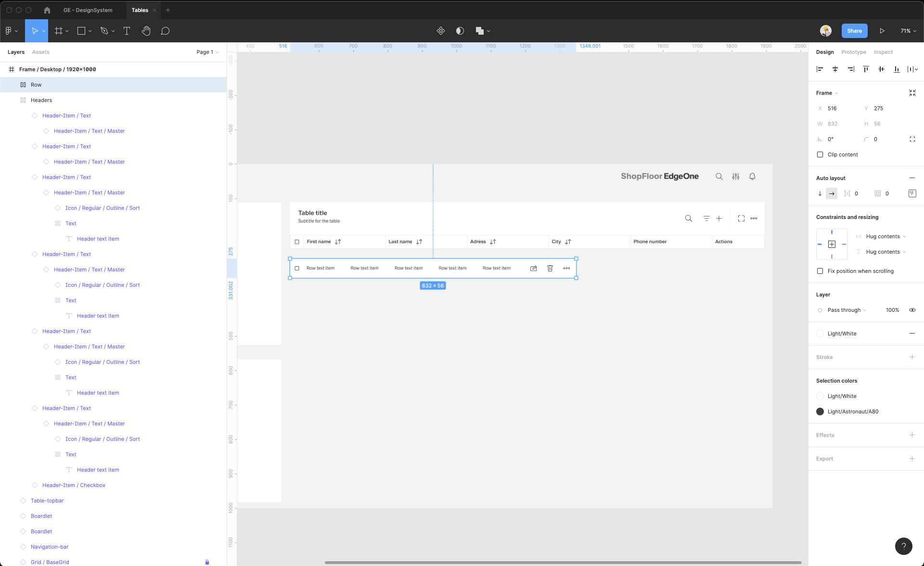Viewport: 924px width, 566px height.
Task: Click the Present play button
Action: [882, 31]
